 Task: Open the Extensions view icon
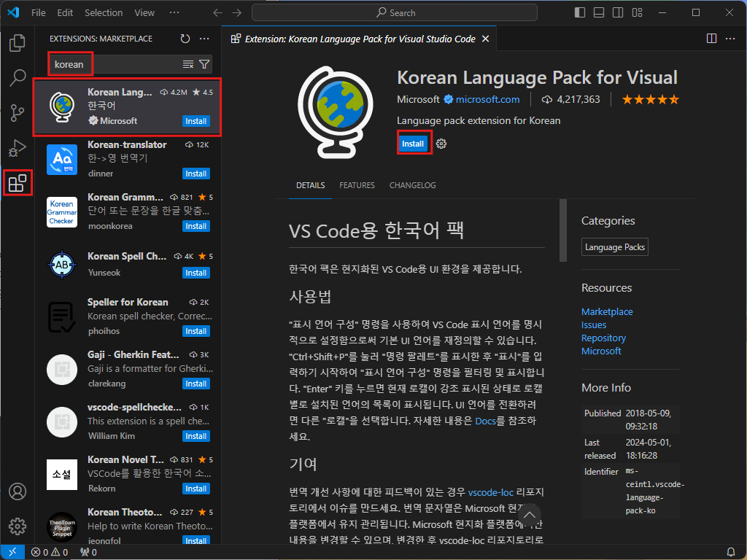[18, 183]
